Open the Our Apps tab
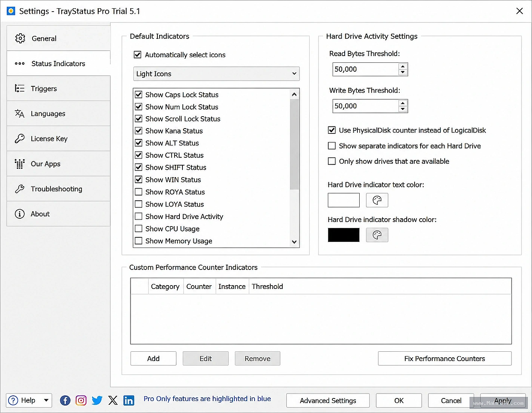 tap(59, 164)
